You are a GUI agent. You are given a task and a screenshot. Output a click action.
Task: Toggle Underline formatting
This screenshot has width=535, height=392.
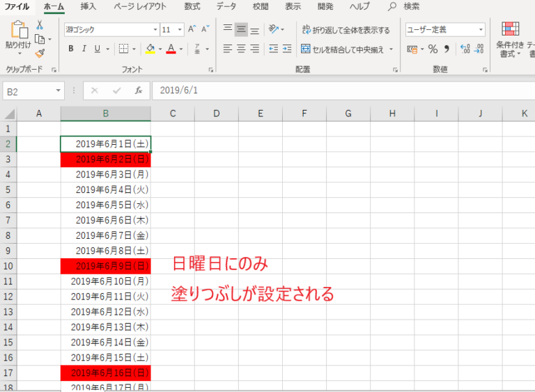point(98,49)
